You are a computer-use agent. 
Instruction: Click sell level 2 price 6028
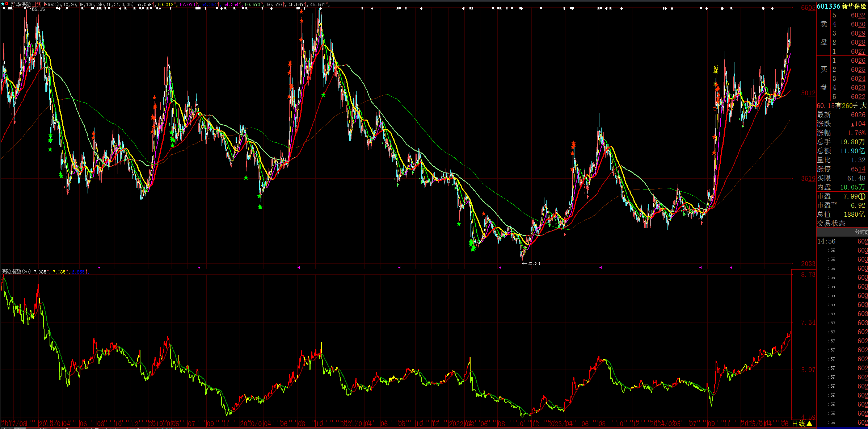[x=858, y=42]
